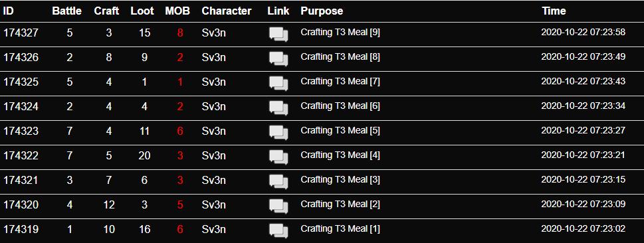This screenshot has width=644, height=243.
Task: Click timestamp 2020-10-22 07:23:02
Action: (x=584, y=228)
